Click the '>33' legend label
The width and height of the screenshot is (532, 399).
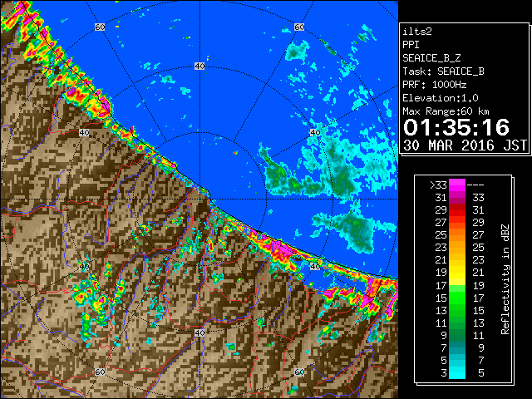438,185
